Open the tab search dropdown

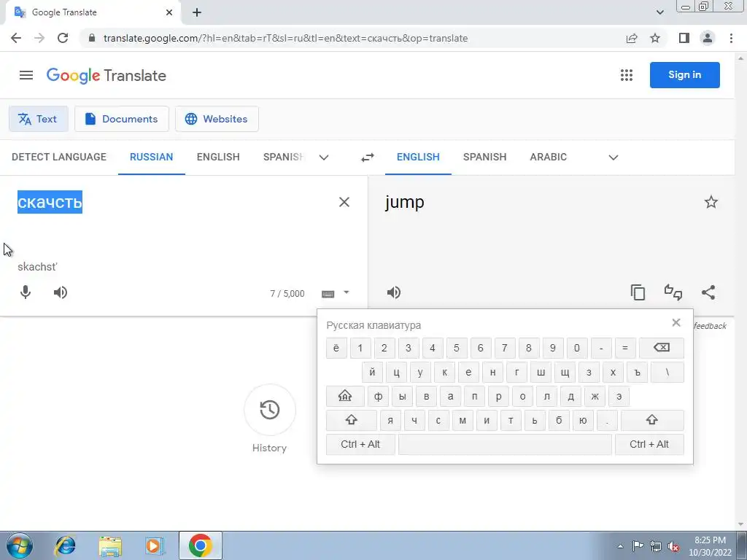(659, 12)
